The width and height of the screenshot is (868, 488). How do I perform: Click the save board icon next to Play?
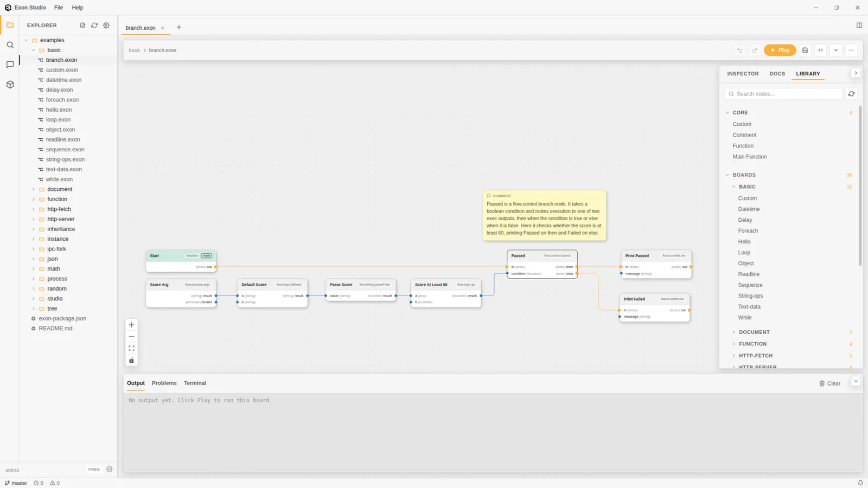tap(805, 50)
